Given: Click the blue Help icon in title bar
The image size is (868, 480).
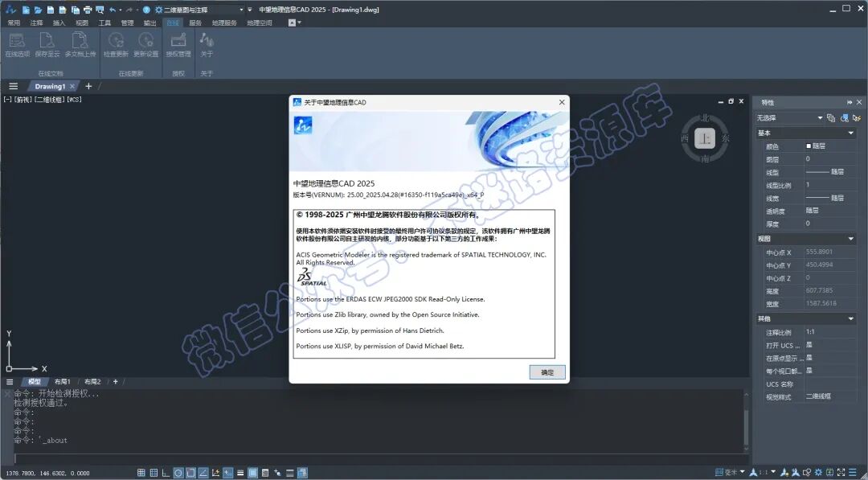Looking at the screenshot, I should [x=146, y=10].
